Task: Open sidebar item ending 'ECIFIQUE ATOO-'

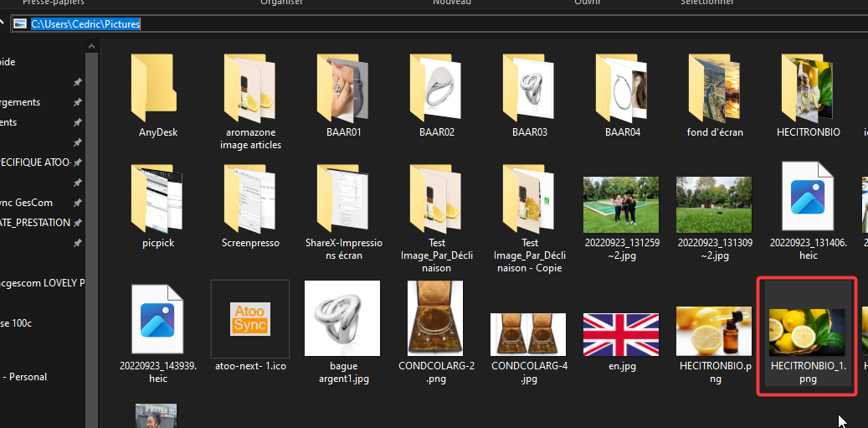Action: coord(35,162)
